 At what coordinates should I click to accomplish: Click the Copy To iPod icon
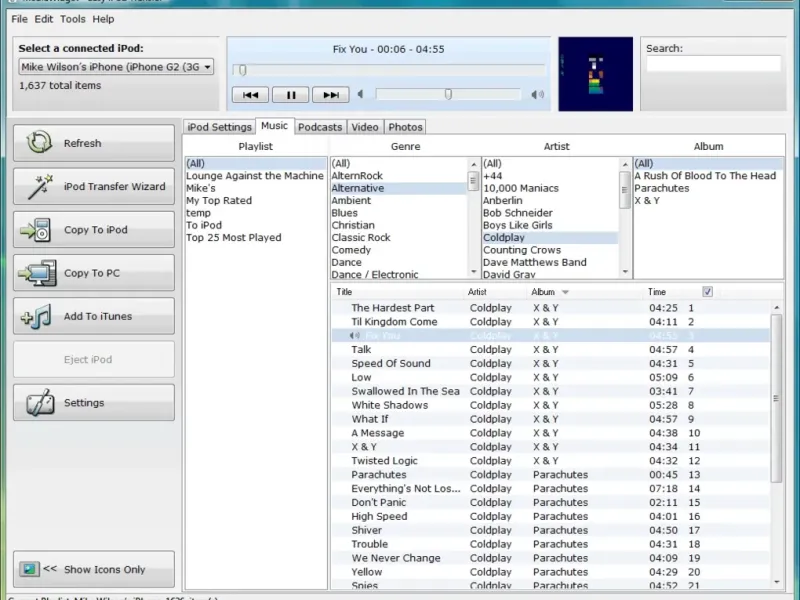coord(37,230)
